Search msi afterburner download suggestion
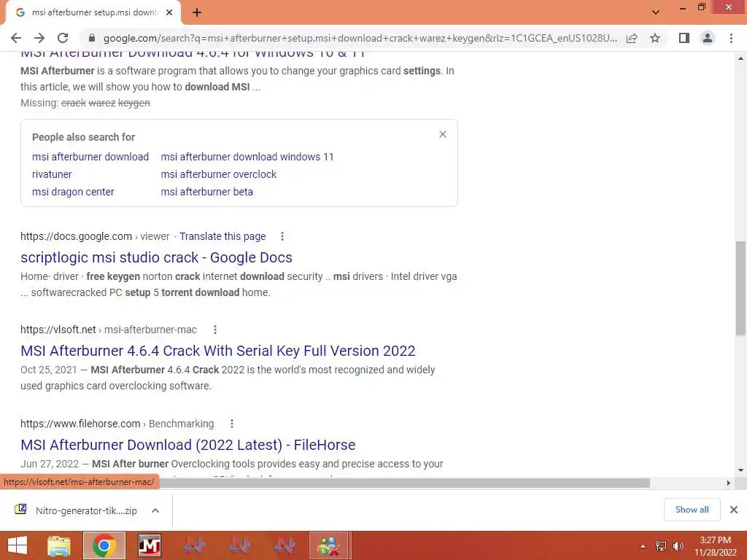Image resolution: width=747 pixels, height=560 pixels. [x=90, y=157]
